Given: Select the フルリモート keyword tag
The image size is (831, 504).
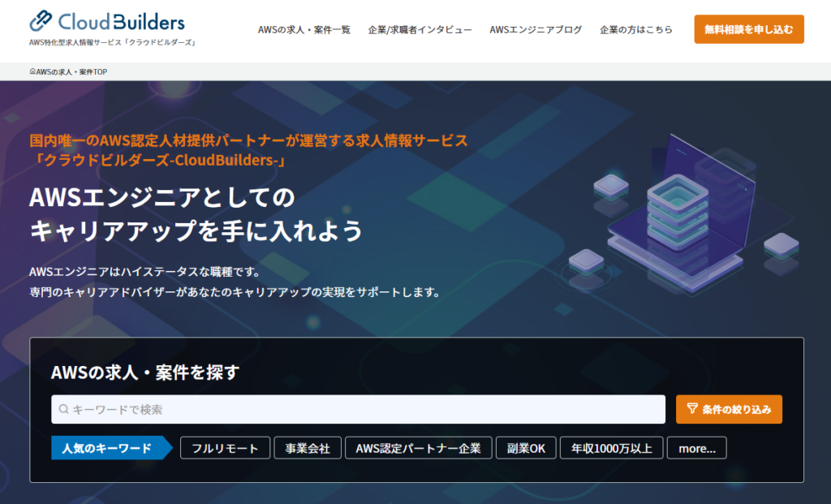Looking at the screenshot, I should point(225,448).
